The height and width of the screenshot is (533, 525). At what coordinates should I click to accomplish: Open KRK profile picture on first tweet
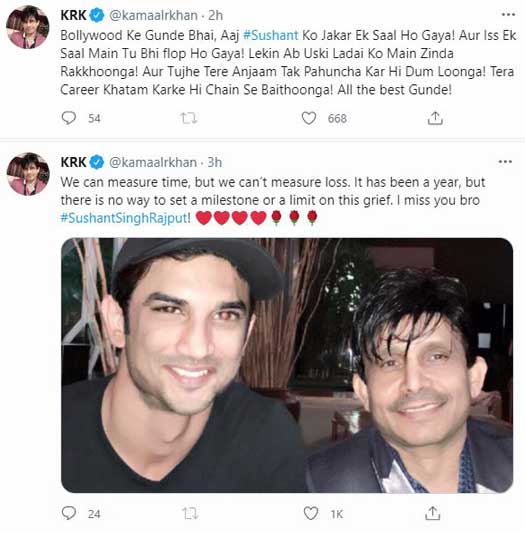tap(28, 28)
